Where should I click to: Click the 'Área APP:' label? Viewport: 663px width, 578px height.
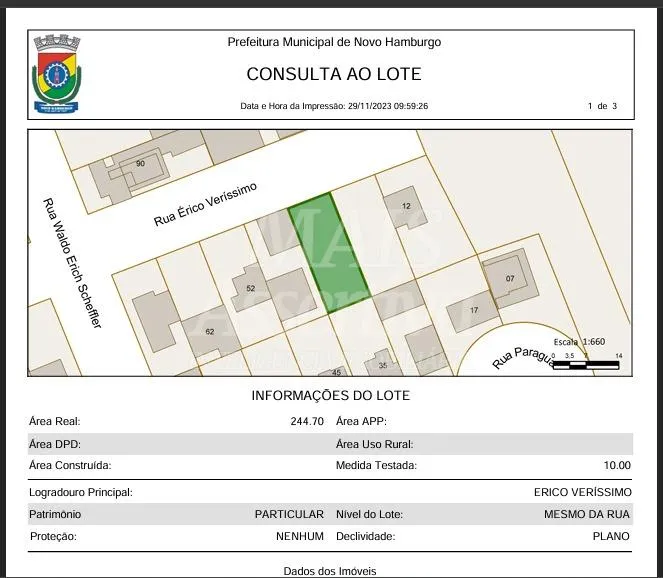click(362, 422)
